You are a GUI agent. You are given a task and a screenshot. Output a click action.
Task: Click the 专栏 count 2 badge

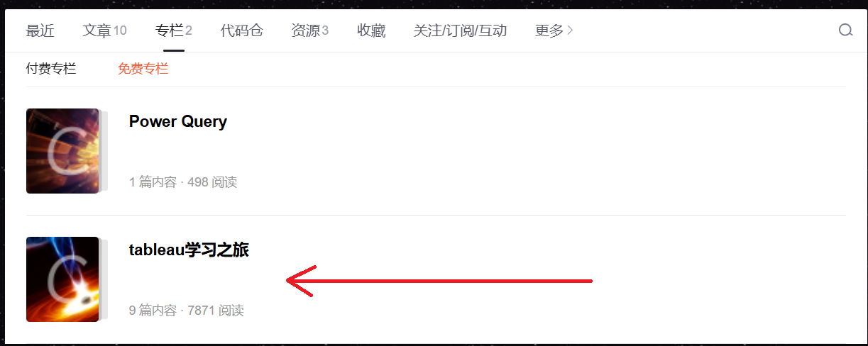tap(189, 30)
